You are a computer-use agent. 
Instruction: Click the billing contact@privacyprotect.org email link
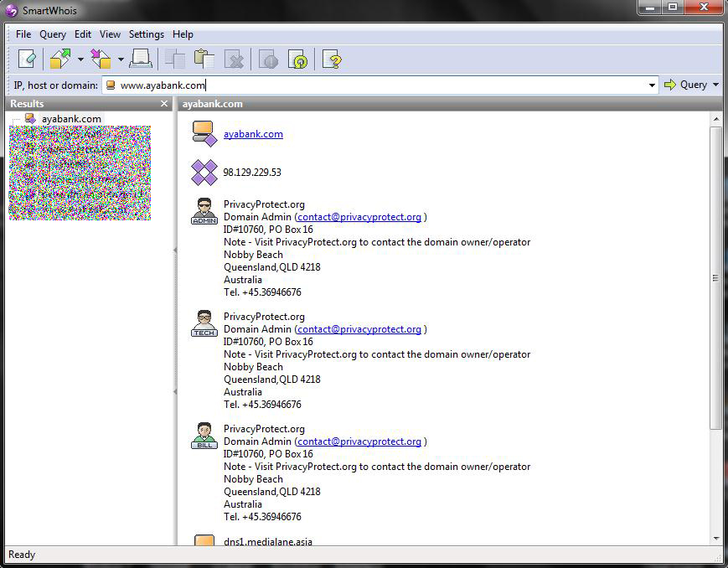click(x=359, y=441)
